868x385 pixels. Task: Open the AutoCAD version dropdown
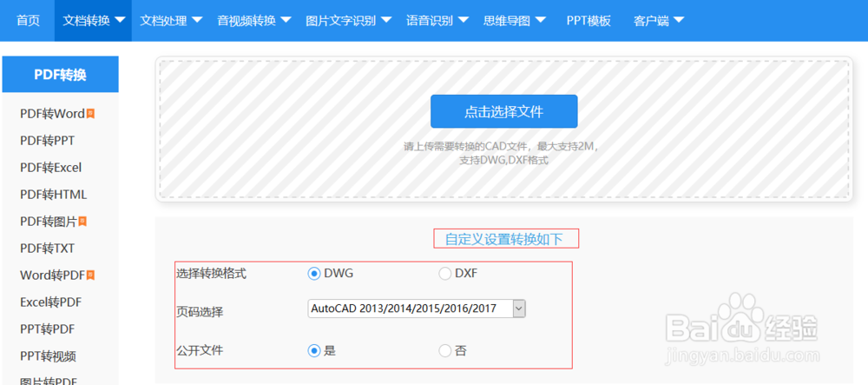coord(417,309)
